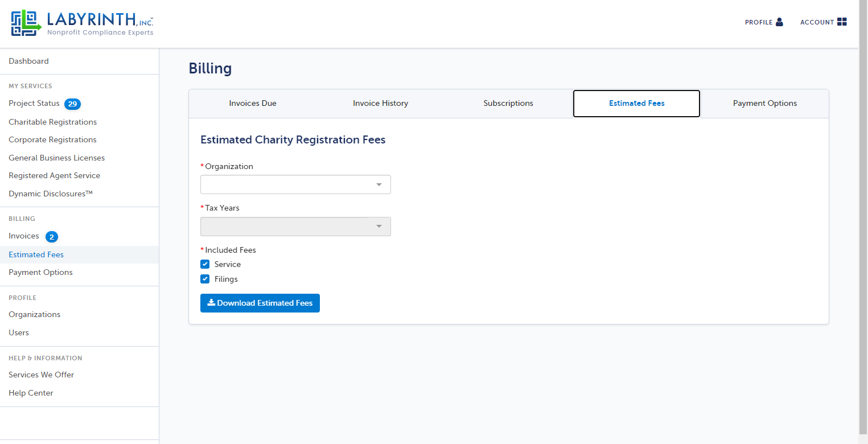The width and height of the screenshot is (868, 444).
Task: Open General Business Licenses page
Action: [56, 158]
